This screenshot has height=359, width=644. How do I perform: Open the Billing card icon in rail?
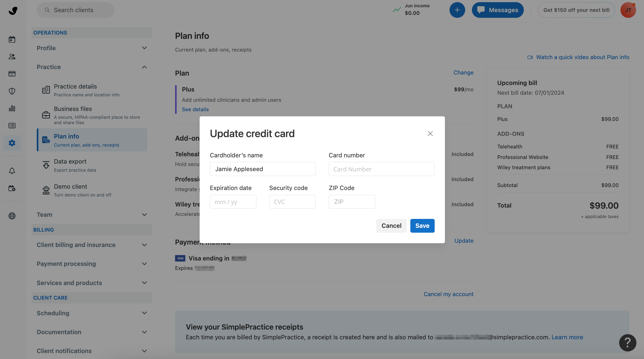coord(12,74)
